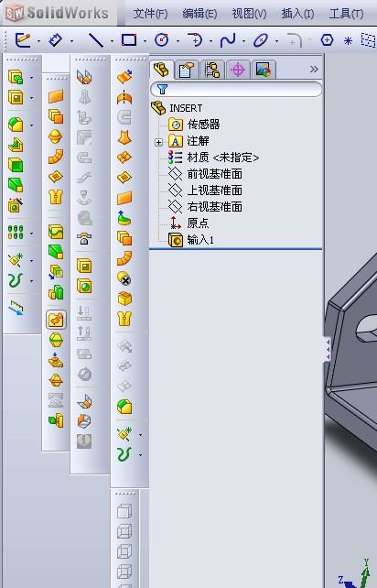Click the Replace Face icon
This screenshot has width=377, height=588.
click(x=124, y=299)
